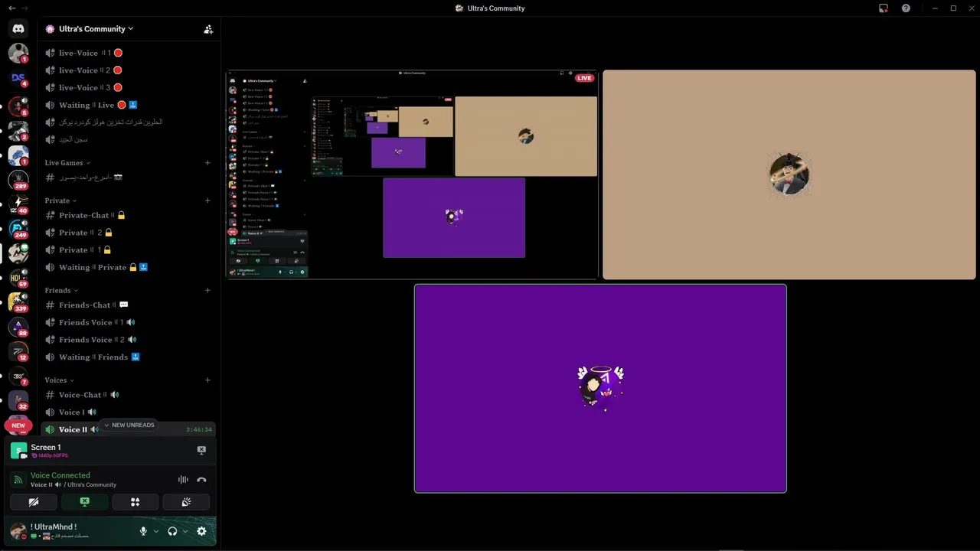This screenshot has width=980, height=551.
Task: Open the inbox icon in title bar
Action: (x=884, y=8)
